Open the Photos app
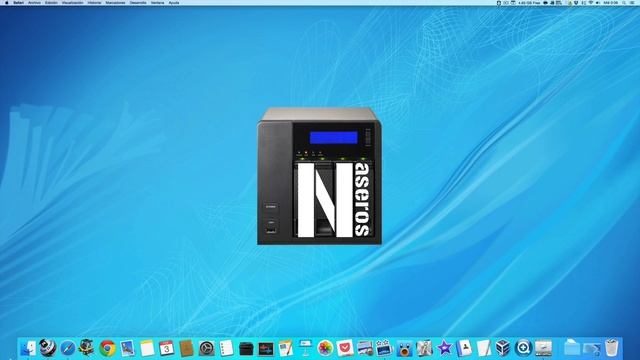640x360 pixels. click(x=325, y=348)
